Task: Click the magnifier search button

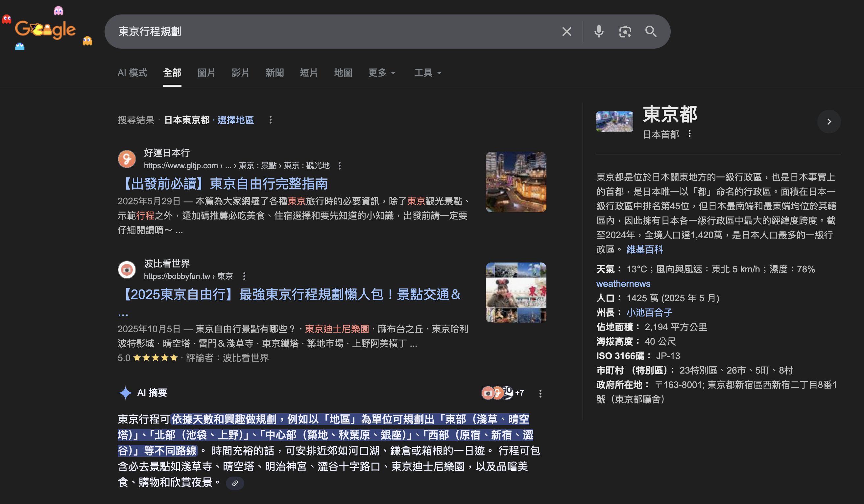Action: point(651,32)
